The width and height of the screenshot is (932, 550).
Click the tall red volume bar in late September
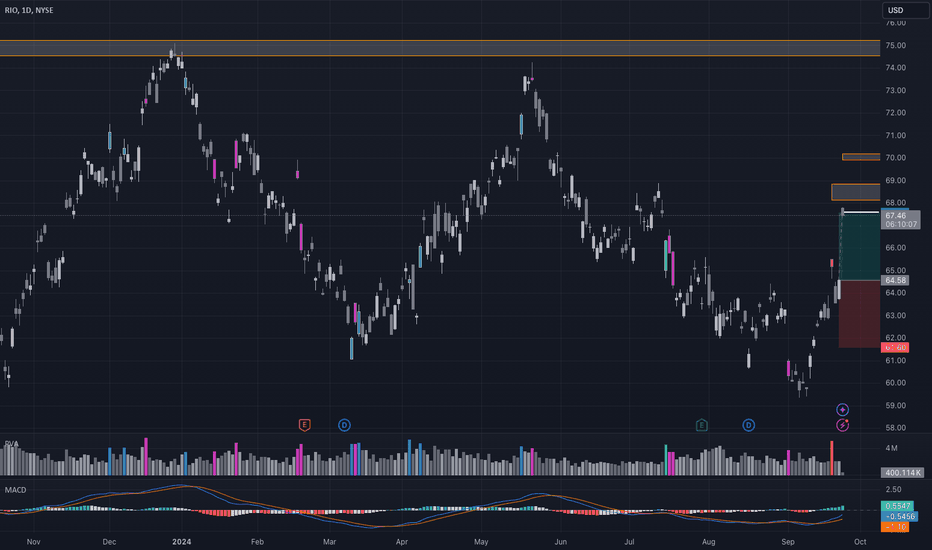point(832,458)
